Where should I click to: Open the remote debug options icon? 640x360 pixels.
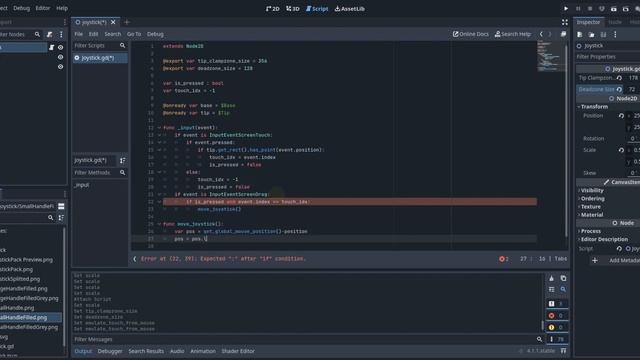click(x=602, y=9)
